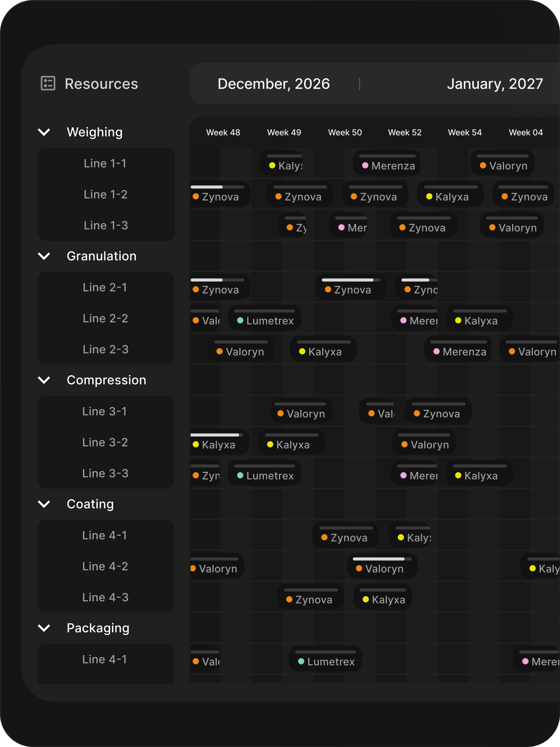Click the pink dot on Line 2-3 Merenza

pyautogui.click(x=436, y=352)
